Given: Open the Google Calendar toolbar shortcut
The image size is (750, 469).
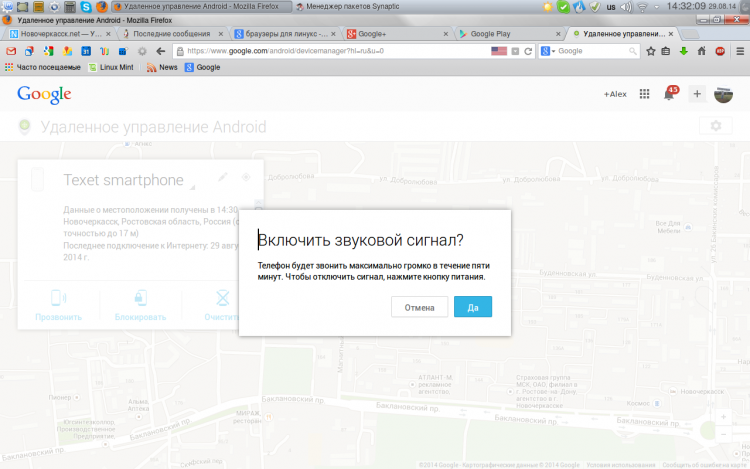Looking at the screenshot, I should 86,51.
